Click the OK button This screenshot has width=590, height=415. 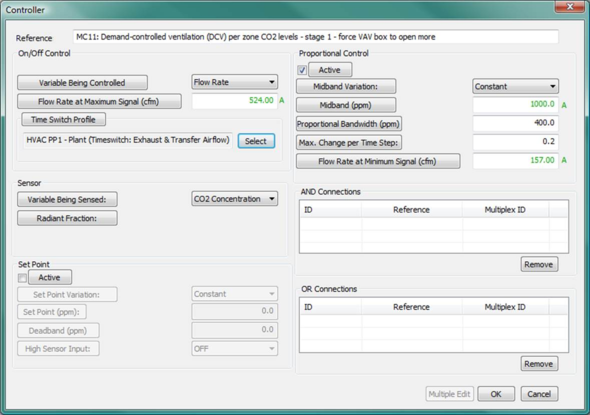pos(496,394)
